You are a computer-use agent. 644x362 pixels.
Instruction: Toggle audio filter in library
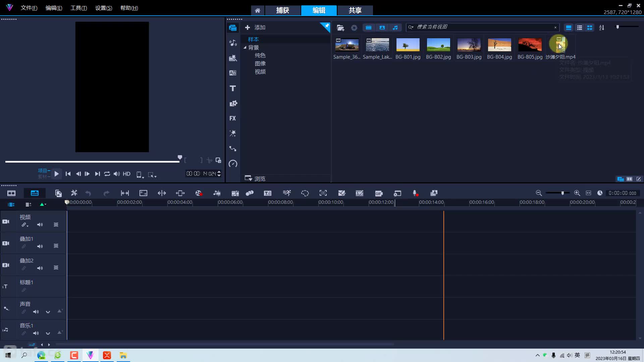tap(395, 28)
